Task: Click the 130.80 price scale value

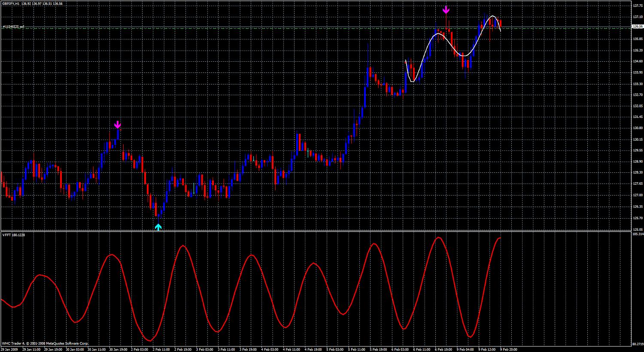Action: [x=638, y=128]
